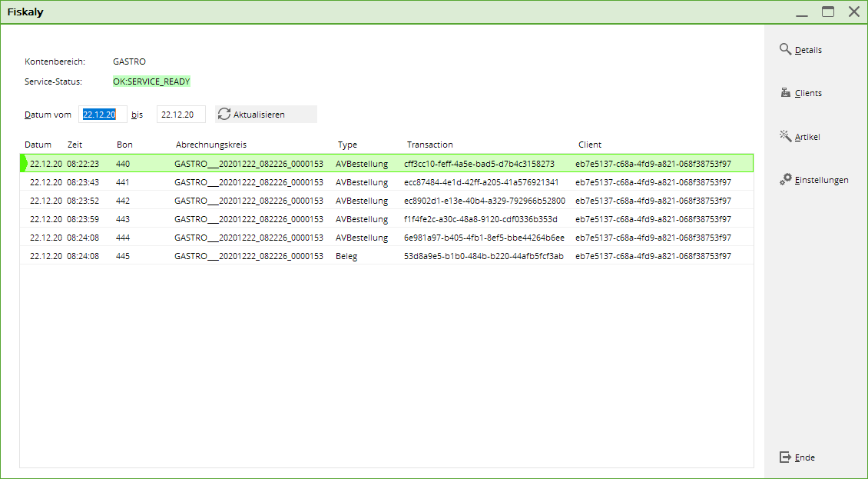Click the Client column header
868x479 pixels.
590,145
